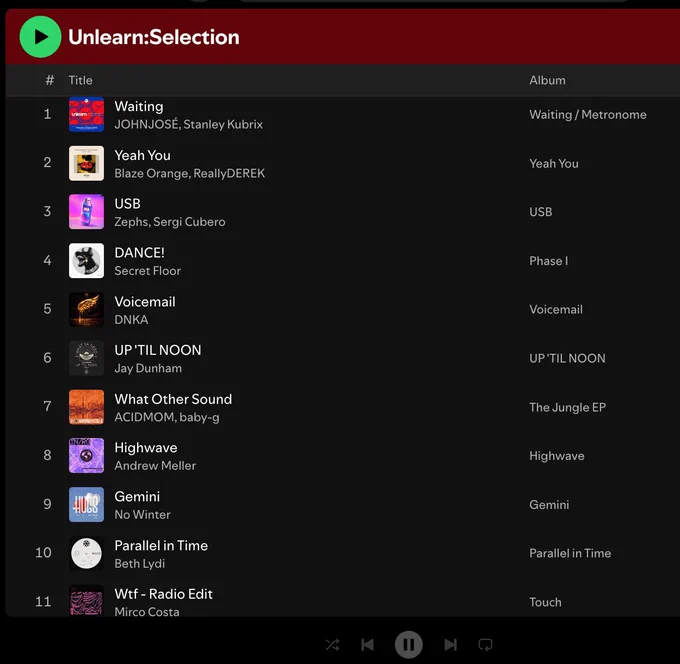Open artist Jay Dunham
This screenshot has width=680, height=664.
[148, 368]
